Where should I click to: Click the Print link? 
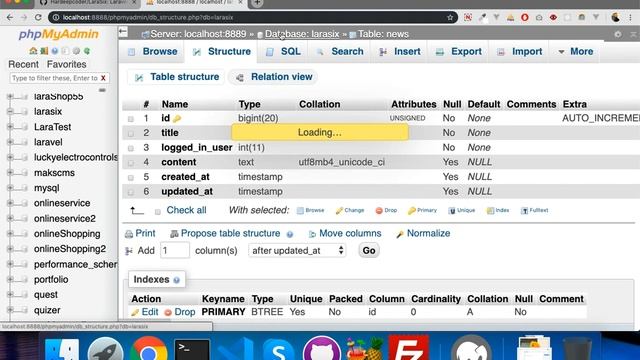(140, 233)
